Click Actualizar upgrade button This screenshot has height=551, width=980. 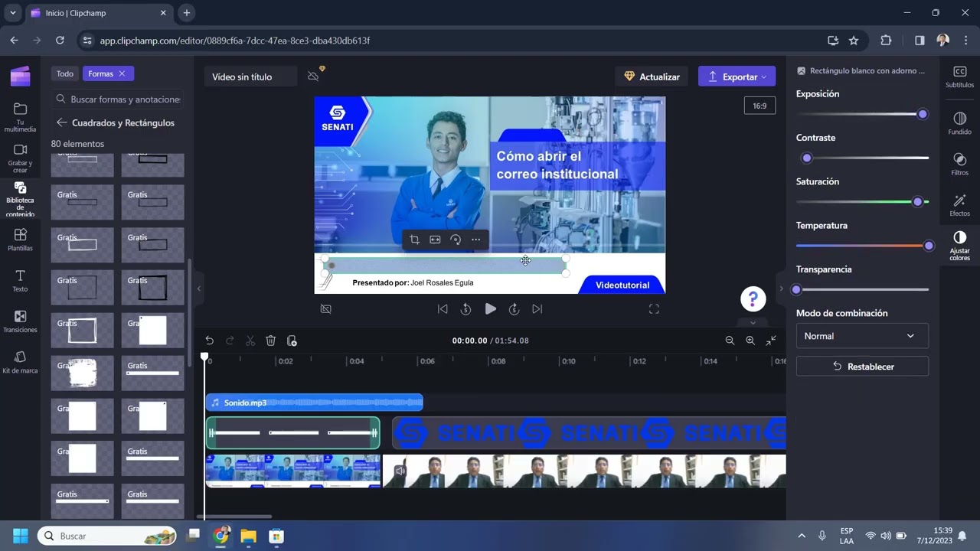pos(652,77)
